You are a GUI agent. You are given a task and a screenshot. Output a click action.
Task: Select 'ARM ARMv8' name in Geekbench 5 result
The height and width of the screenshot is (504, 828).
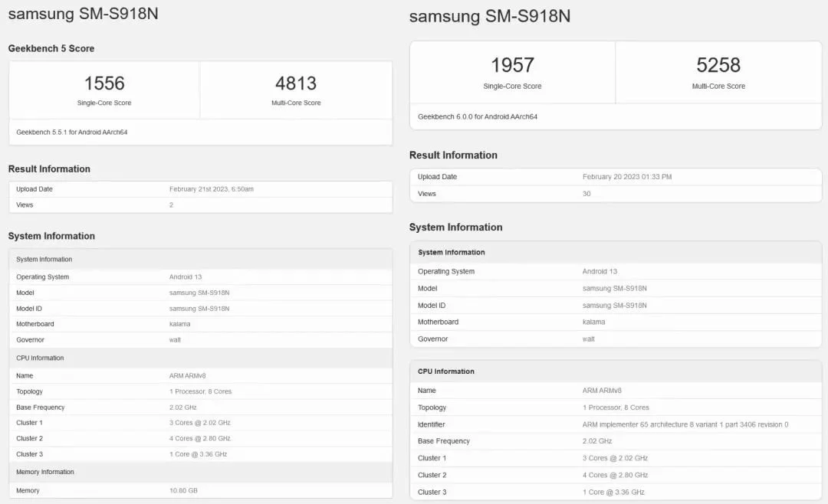188,376
